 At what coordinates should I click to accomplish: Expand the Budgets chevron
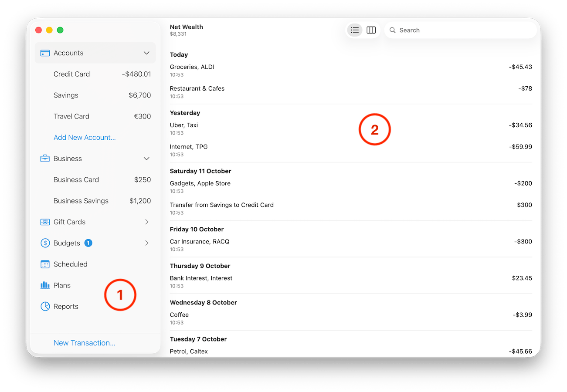(146, 243)
